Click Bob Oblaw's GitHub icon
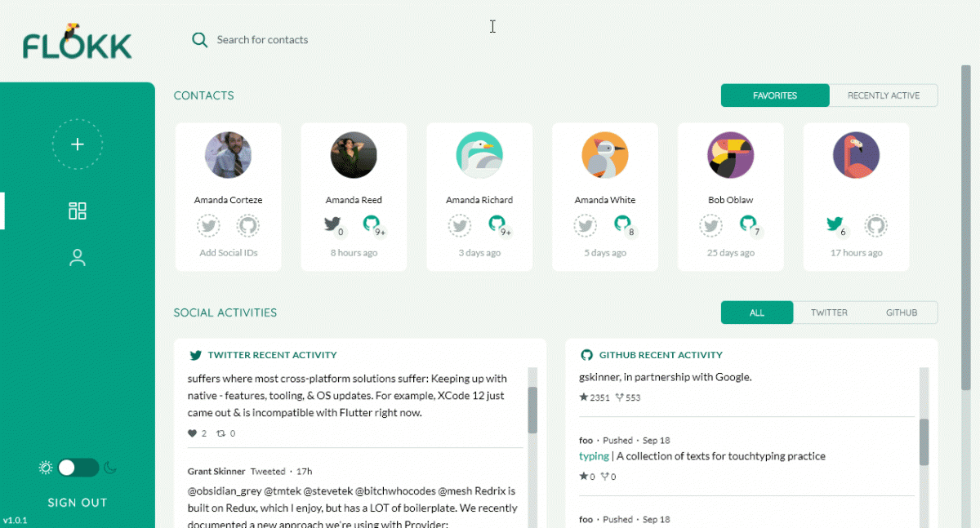 pos(750,224)
